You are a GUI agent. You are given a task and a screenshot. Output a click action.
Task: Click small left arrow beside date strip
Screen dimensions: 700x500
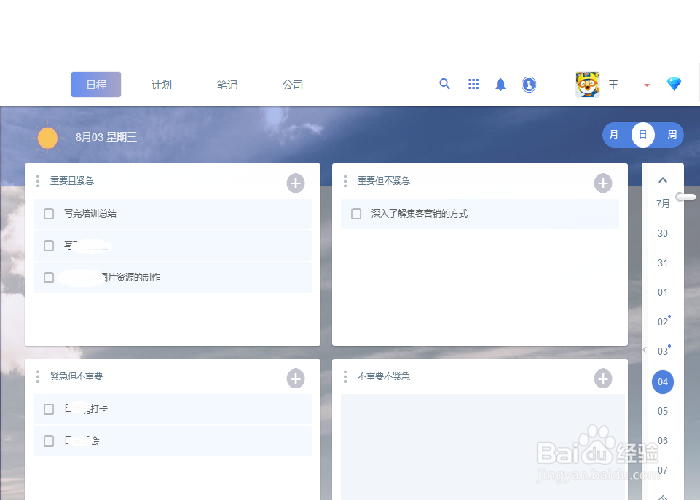644,350
